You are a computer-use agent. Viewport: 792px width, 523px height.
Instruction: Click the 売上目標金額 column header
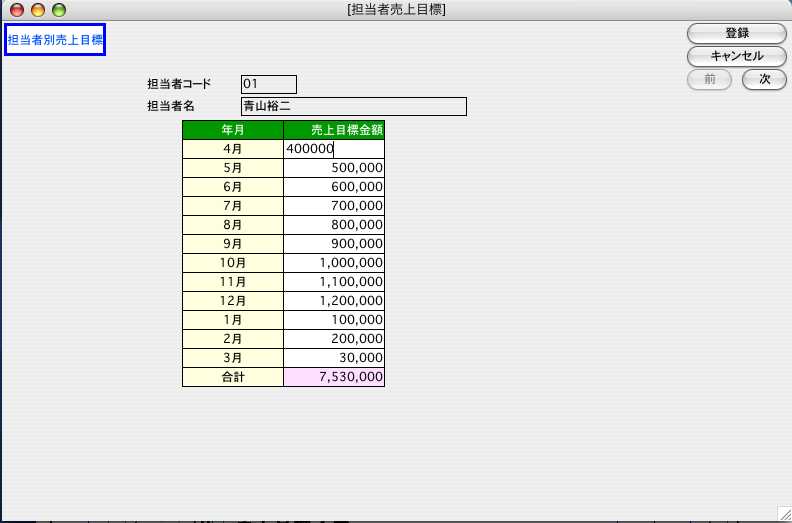click(334, 130)
